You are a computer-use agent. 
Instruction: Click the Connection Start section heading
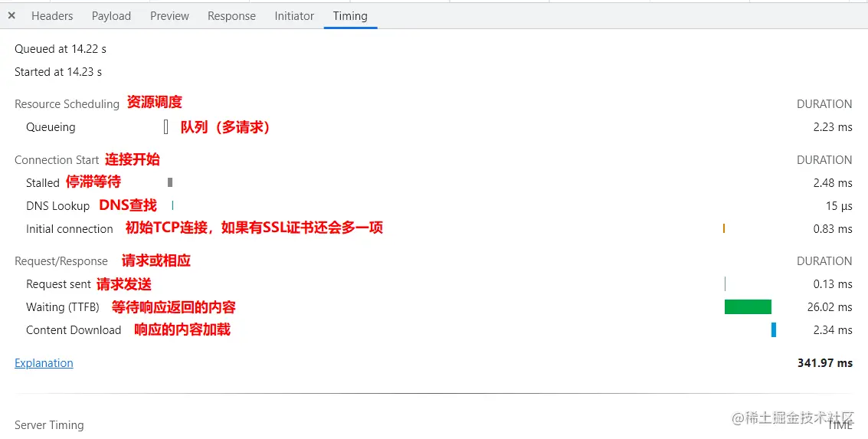(x=57, y=160)
